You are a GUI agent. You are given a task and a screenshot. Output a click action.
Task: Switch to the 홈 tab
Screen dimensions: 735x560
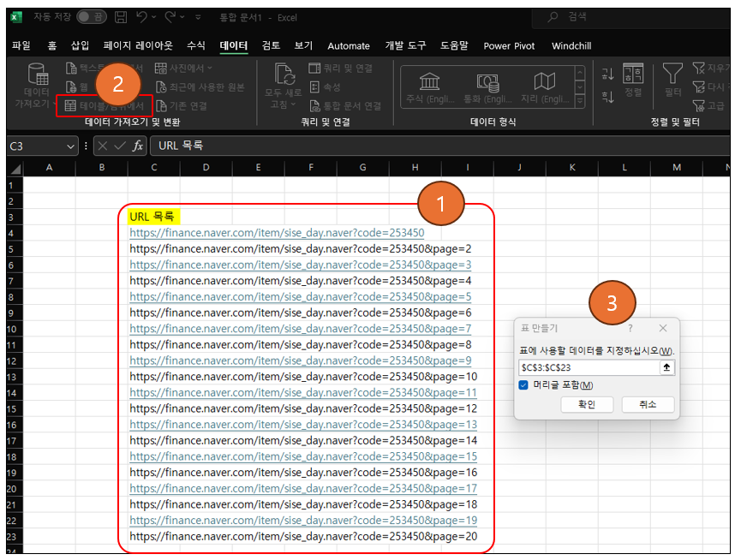coord(51,46)
